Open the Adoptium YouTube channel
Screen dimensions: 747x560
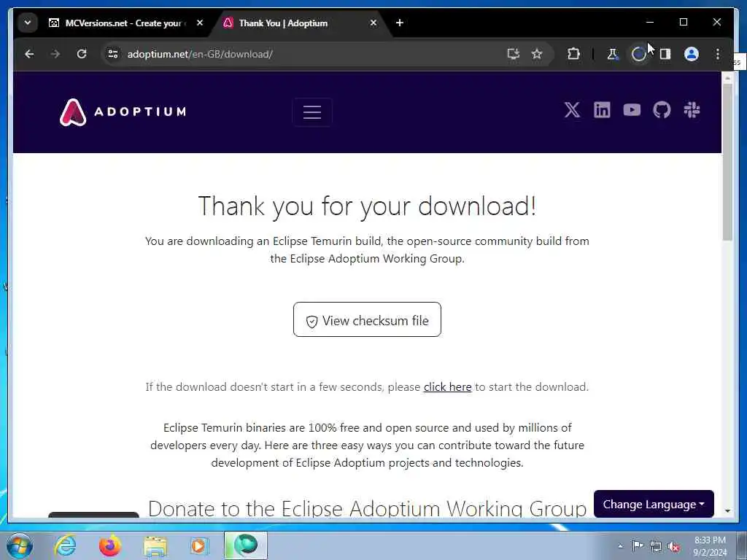pyautogui.click(x=632, y=110)
